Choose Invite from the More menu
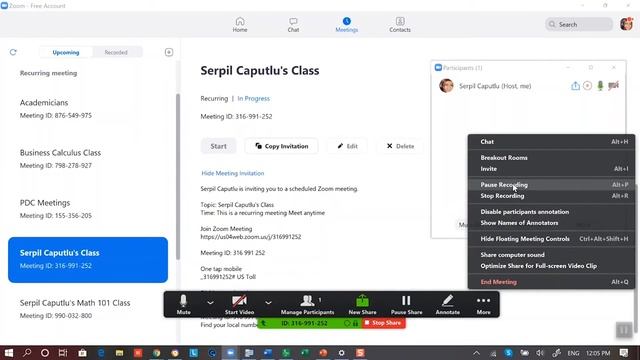The height and width of the screenshot is (360, 640). point(551,169)
